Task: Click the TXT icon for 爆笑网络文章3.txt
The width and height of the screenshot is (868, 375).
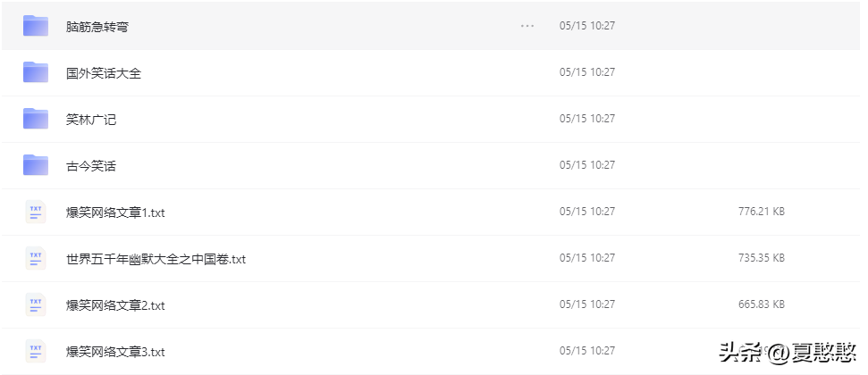Action: [x=36, y=352]
